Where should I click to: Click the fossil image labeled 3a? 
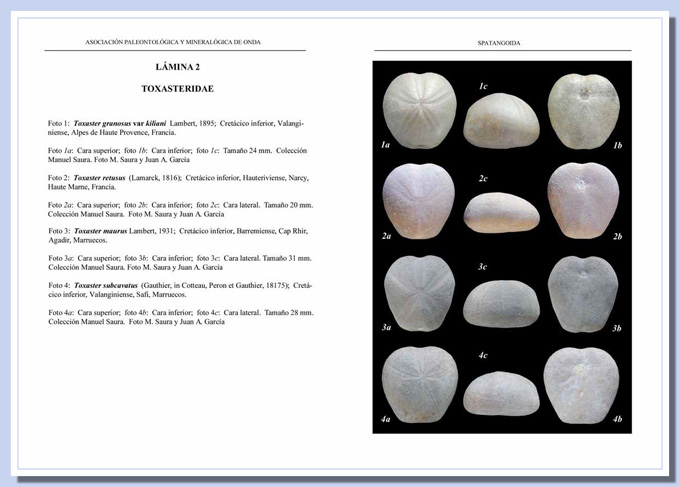click(x=420, y=294)
